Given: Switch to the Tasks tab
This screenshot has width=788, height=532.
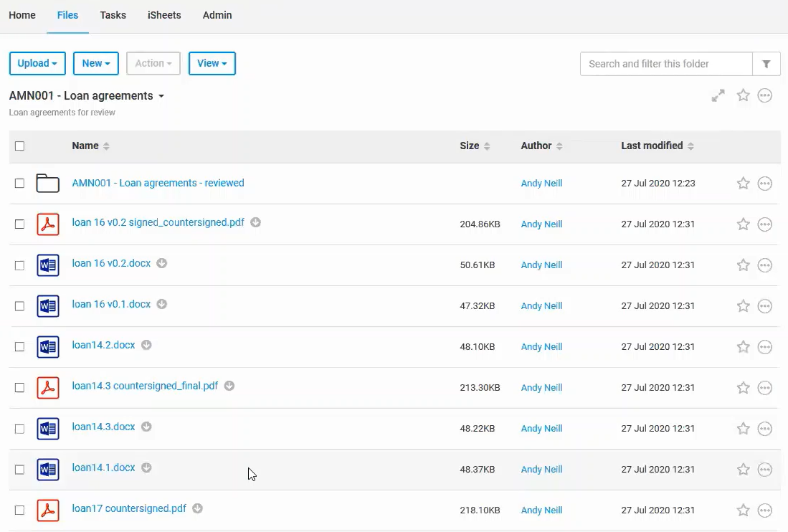Looking at the screenshot, I should (113, 15).
